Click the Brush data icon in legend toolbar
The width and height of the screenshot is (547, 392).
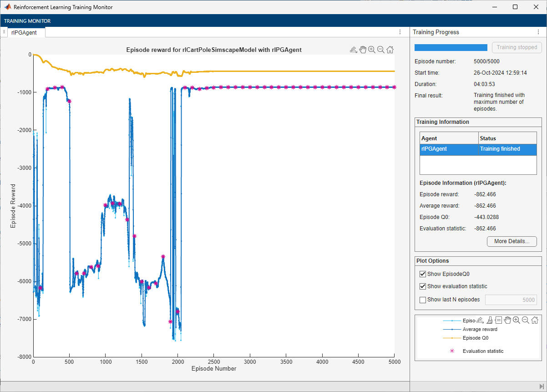(489, 320)
